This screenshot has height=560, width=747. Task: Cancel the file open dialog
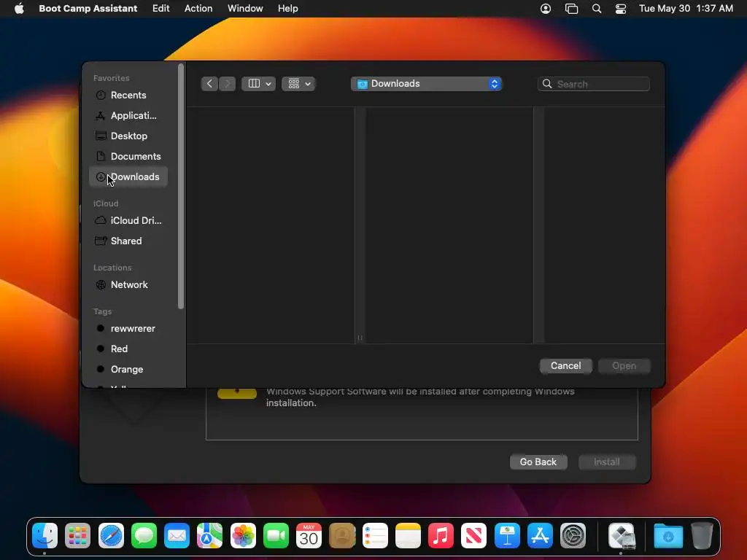[x=566, y=366]
